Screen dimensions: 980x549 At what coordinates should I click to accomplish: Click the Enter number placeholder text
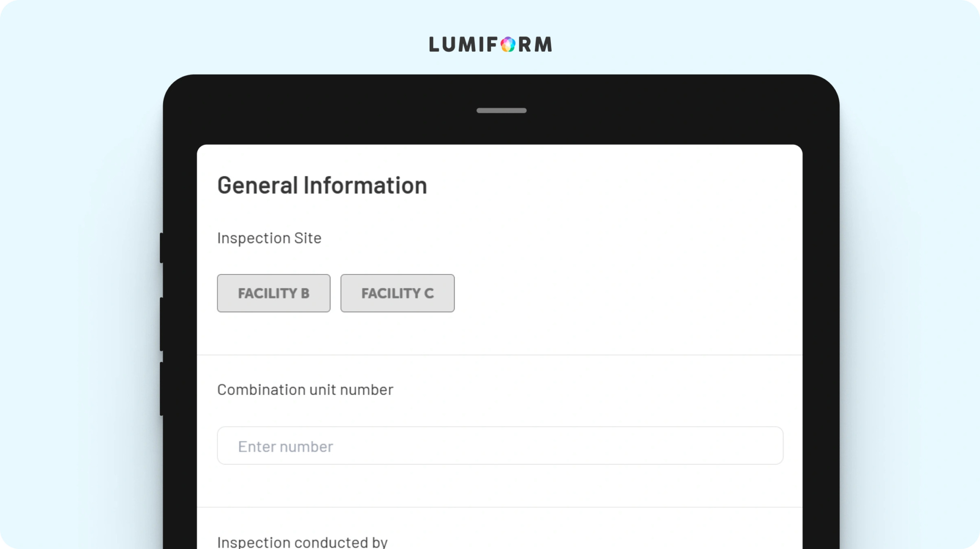pyautogui.click(x=286, y=447)
